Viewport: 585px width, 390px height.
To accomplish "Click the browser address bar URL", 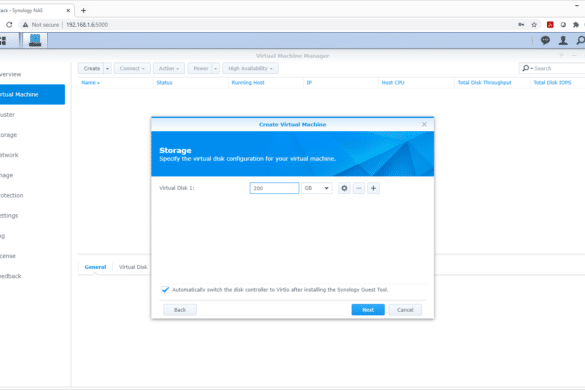I will click(x=87, y=25).
